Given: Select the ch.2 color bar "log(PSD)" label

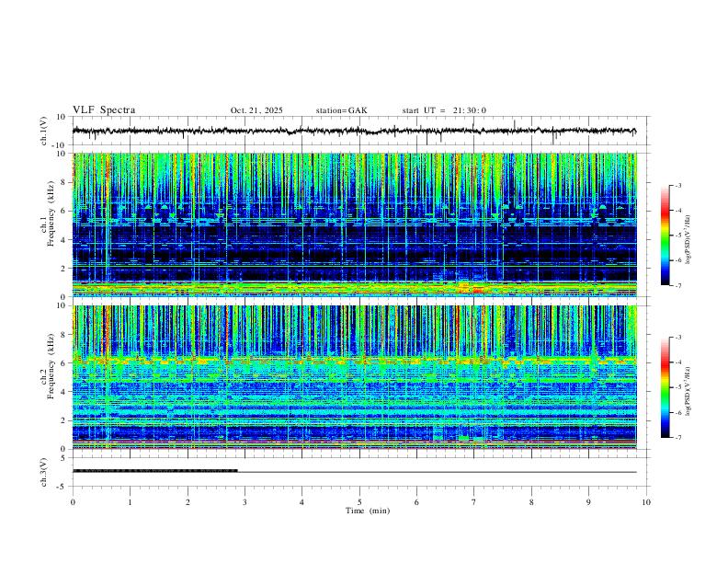Looking at the screenshot, I should click(x=688, y=391).
